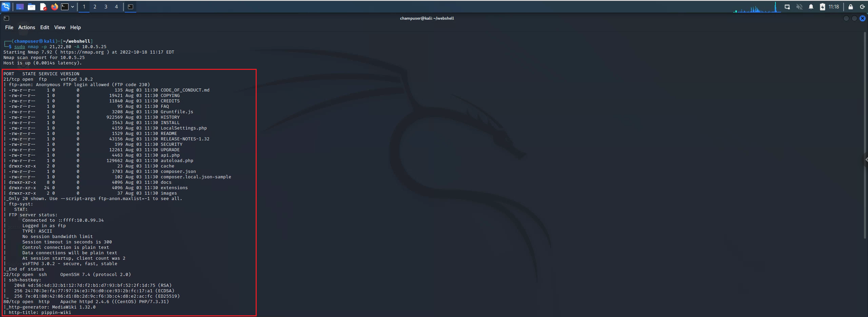The width and height of the screenshot is (868, 317).
Task: Click the COPYING file name
Action: [170, 96]
